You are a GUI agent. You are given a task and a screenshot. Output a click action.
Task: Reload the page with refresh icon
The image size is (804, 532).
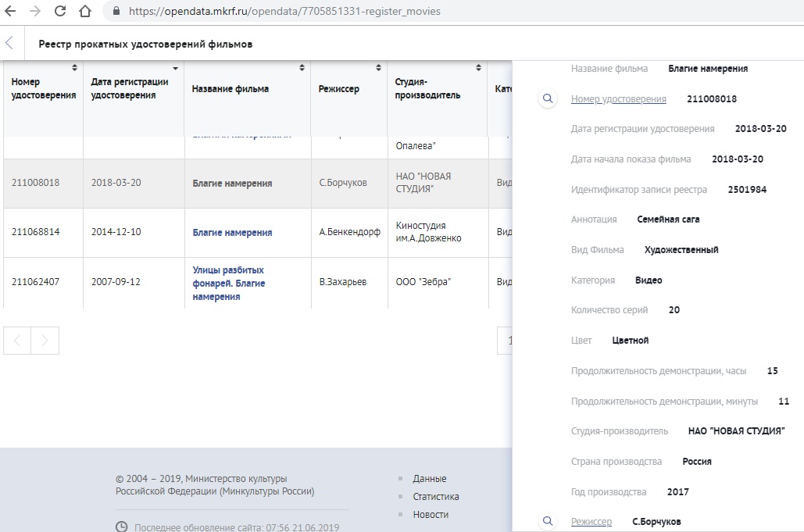coord(60,11)
